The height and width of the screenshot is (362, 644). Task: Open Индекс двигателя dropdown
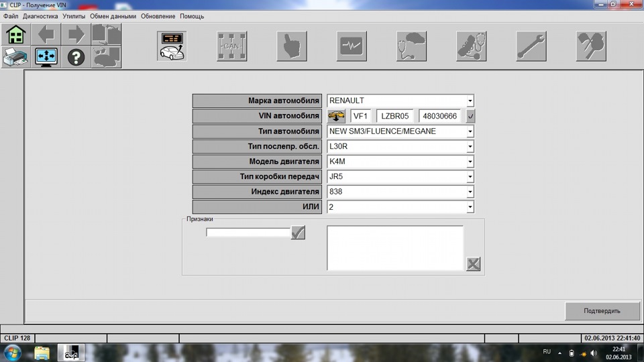(x=470, y=192)
